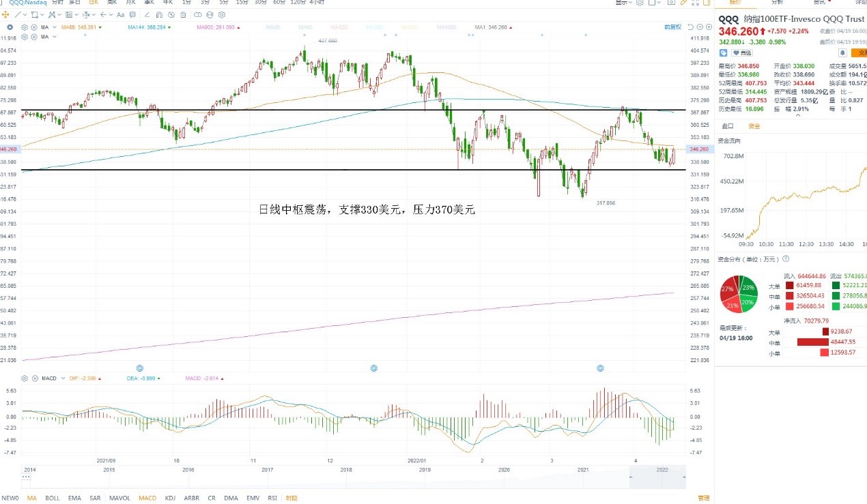Click the 管理 manage indicators link

click(x=703, y=498)
